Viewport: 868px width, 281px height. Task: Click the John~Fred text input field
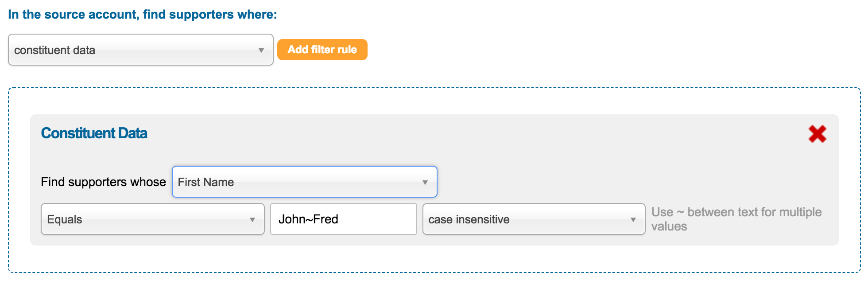pyautogui.click(x=343, y=219)
